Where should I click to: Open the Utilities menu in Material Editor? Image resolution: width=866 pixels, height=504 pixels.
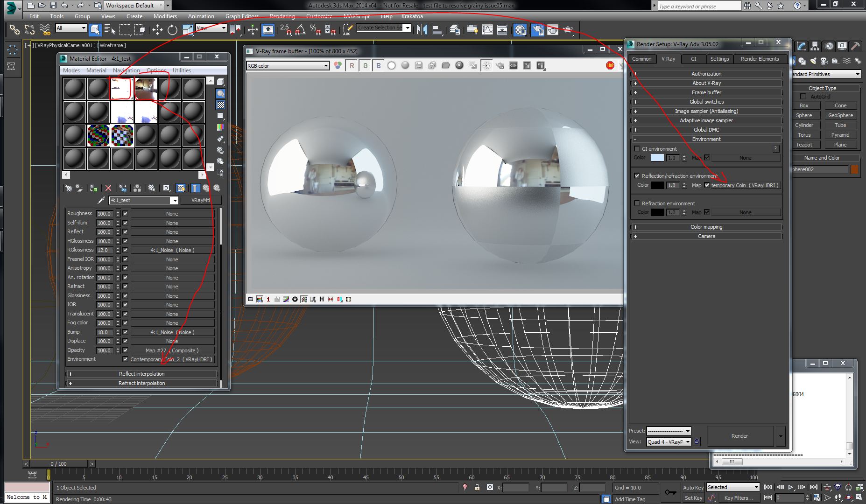coord(182,70)
